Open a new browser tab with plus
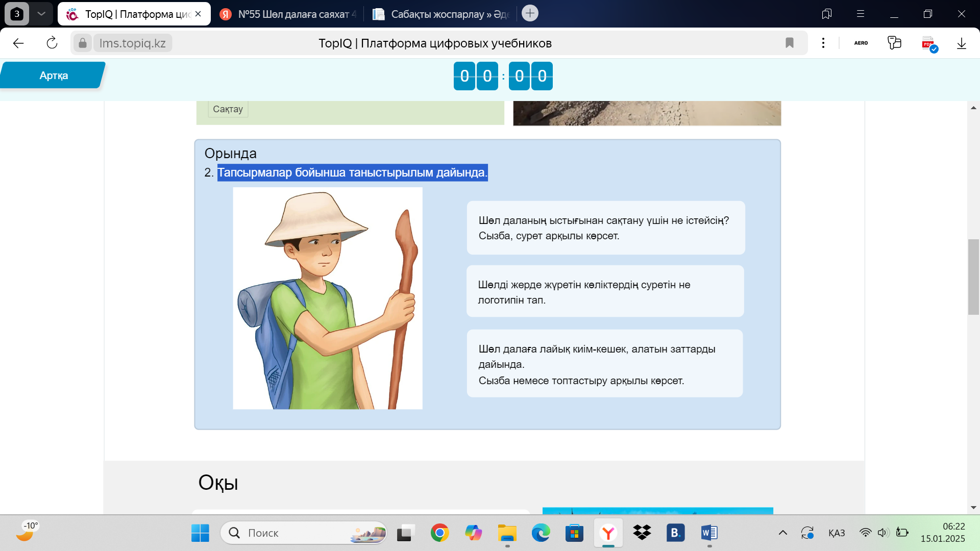 point(530,13)
